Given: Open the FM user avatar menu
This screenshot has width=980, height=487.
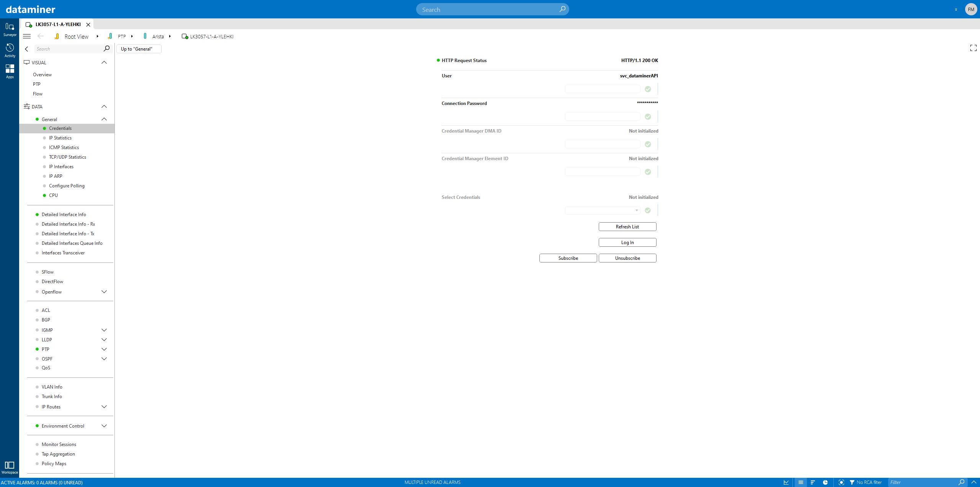Looking at the screenshot, I should point(971,9).
